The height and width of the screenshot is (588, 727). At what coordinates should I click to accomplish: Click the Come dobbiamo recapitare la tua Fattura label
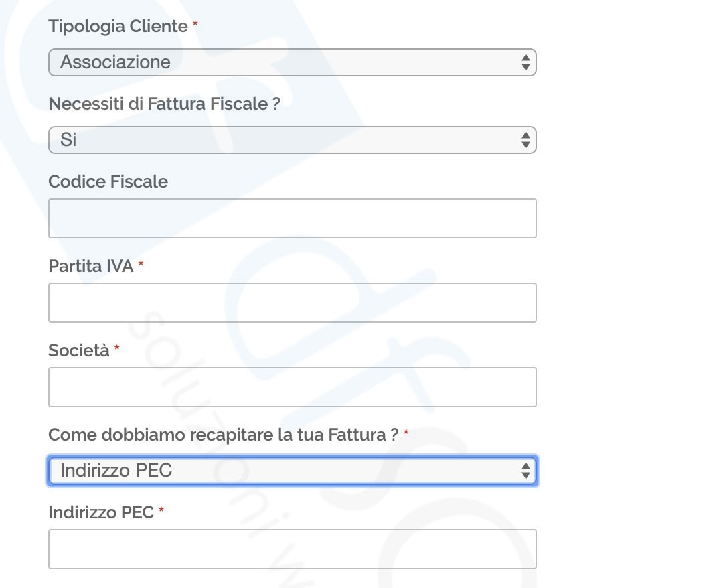(x=224, y=435)
